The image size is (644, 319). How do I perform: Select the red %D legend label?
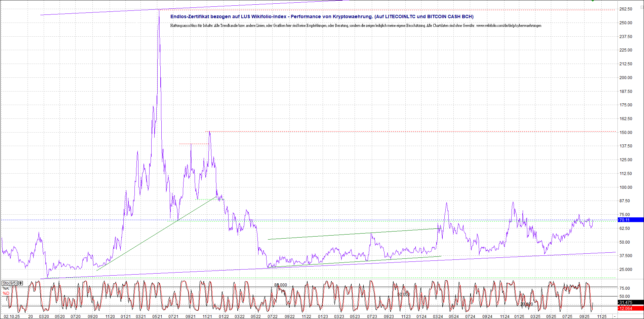coord(6,293)
